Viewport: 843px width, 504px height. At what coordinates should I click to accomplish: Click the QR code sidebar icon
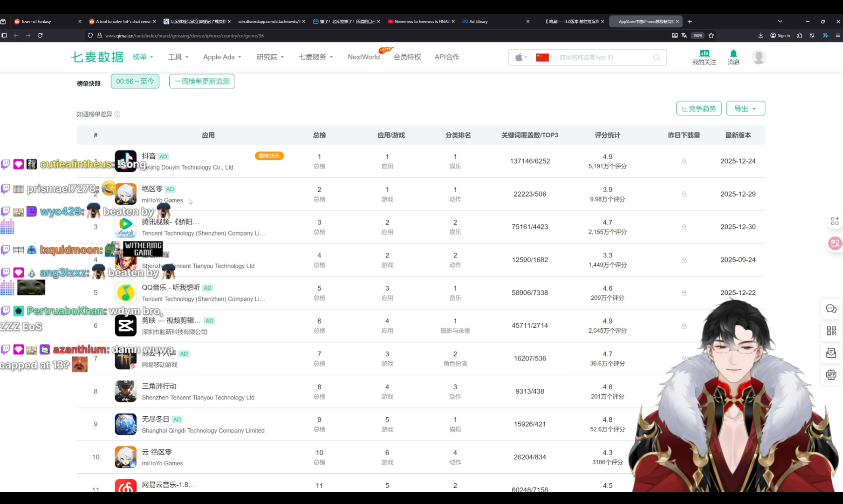pyautogui.click(x=831, y=331)
